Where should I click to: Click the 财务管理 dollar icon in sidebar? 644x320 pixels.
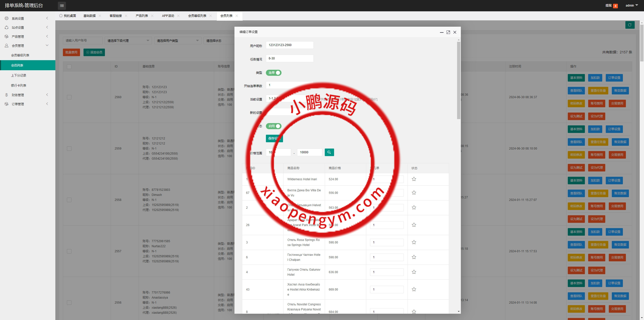7,95
